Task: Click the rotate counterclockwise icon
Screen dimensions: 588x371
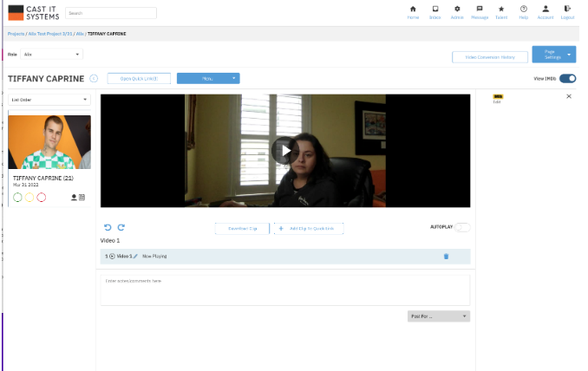Action: tap(108, 227)
